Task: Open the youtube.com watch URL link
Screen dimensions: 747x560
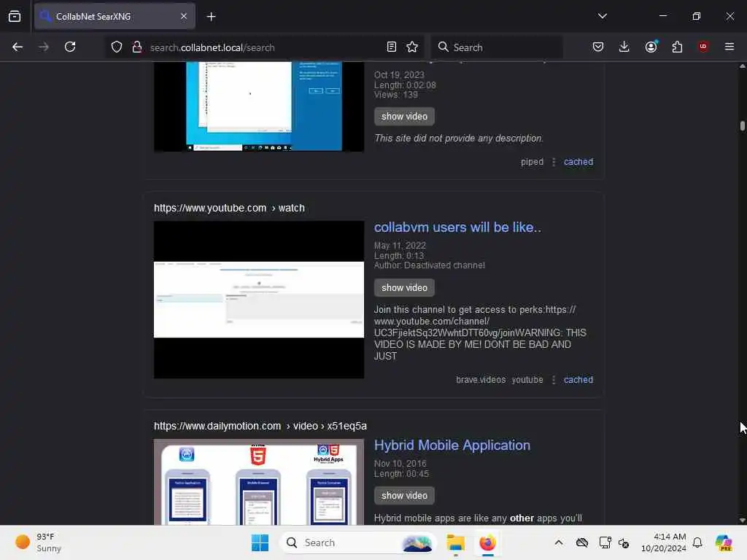Action: [229, 208]
